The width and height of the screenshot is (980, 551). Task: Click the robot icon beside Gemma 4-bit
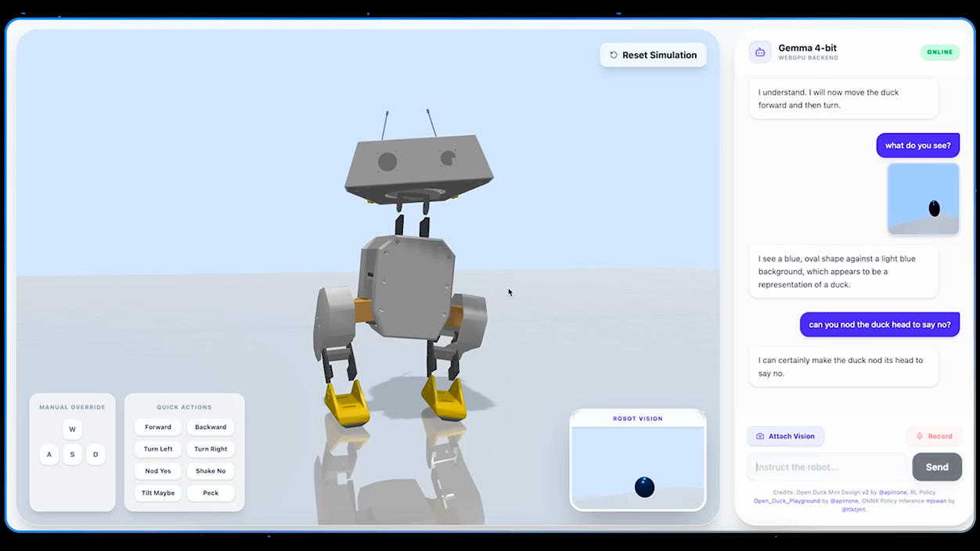tap(759, 52)
